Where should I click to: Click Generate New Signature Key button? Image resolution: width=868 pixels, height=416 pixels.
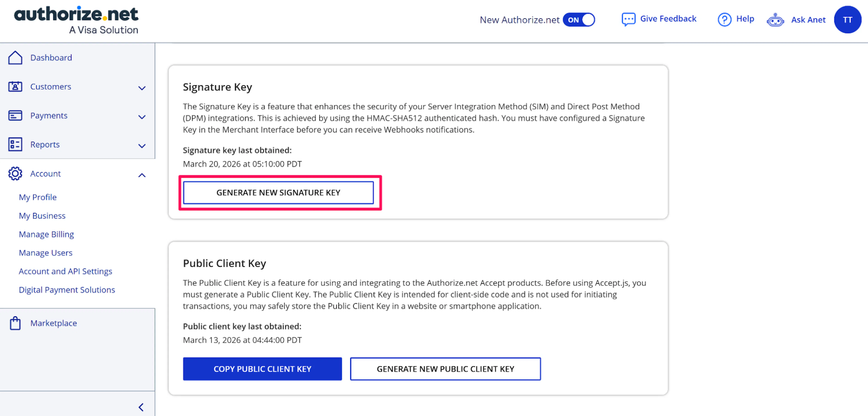pyautogui.click(x=278, y=192)
